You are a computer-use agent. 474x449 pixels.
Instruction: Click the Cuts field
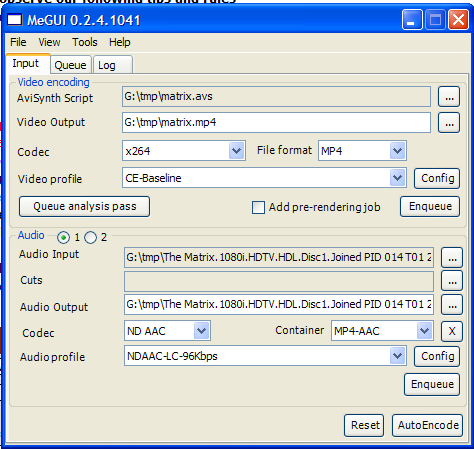click(279, 281)
